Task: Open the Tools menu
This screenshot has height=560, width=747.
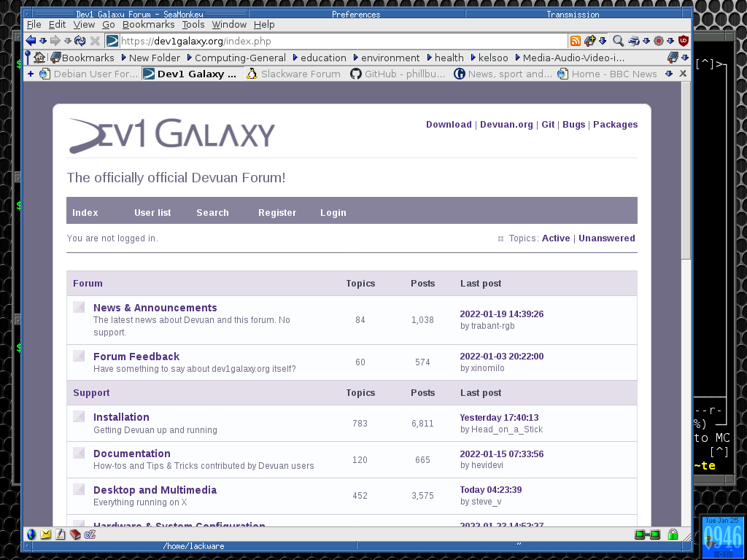Action: [193, 24]
